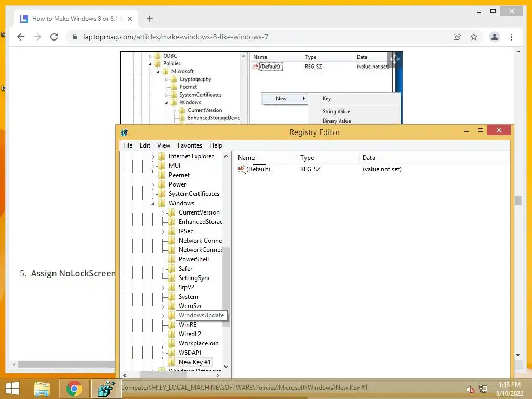The height and width of the screenshot is (399, 532).
Task: Expand the IPSec key
Action: tap(163, 232)
